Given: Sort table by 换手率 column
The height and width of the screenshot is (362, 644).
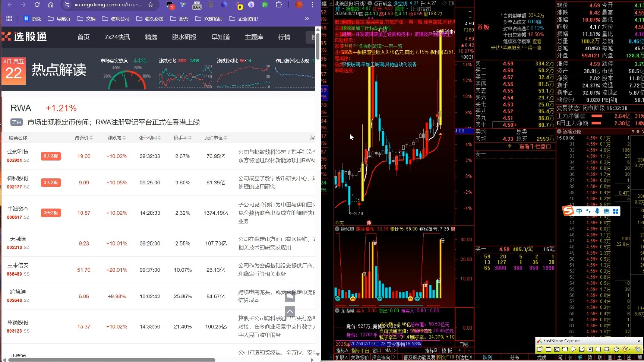Looking at the screenshot, I should click(x=183, y=138).
